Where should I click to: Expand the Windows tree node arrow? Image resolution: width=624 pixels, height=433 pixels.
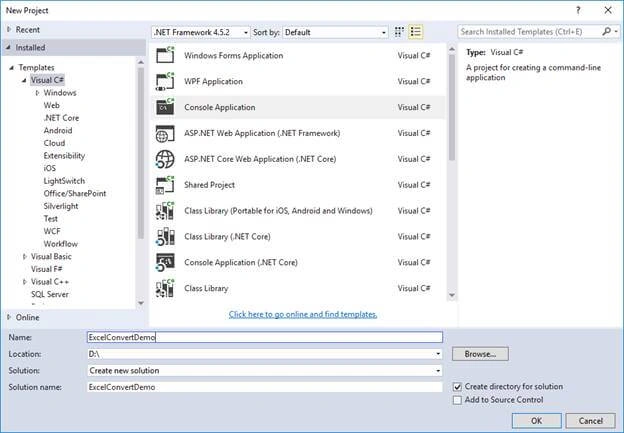click(x=37, y=93)
